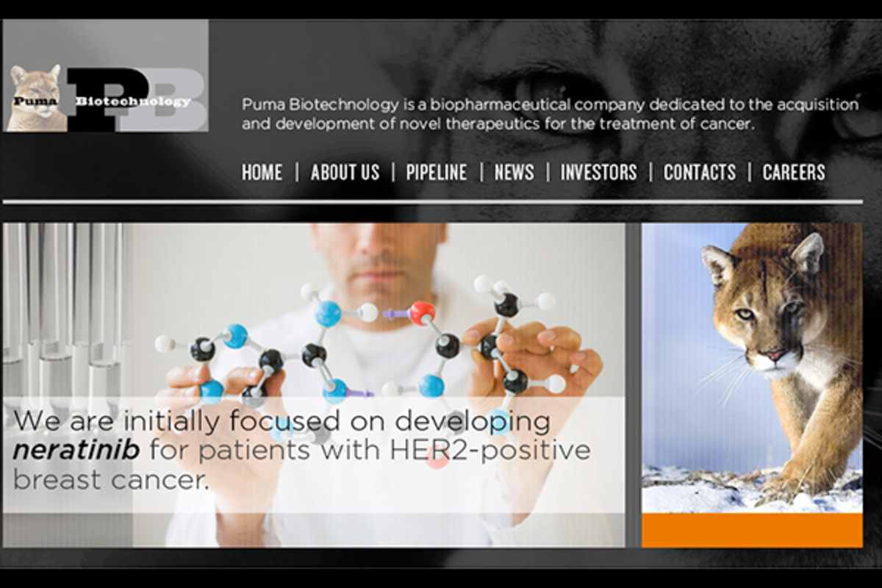Click the snow beneath the puma's paws
The width and height of the screenshot is (882, 588).
click(752, 491)
